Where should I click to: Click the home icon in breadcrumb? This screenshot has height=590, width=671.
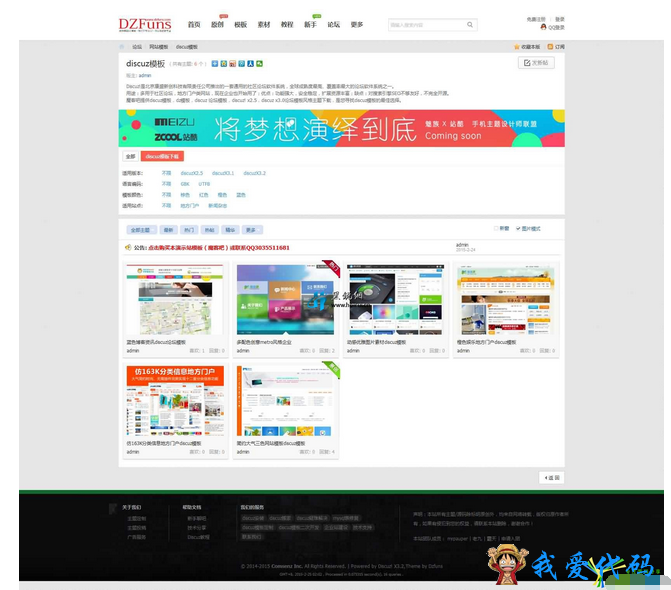click(x=122, y=47)
